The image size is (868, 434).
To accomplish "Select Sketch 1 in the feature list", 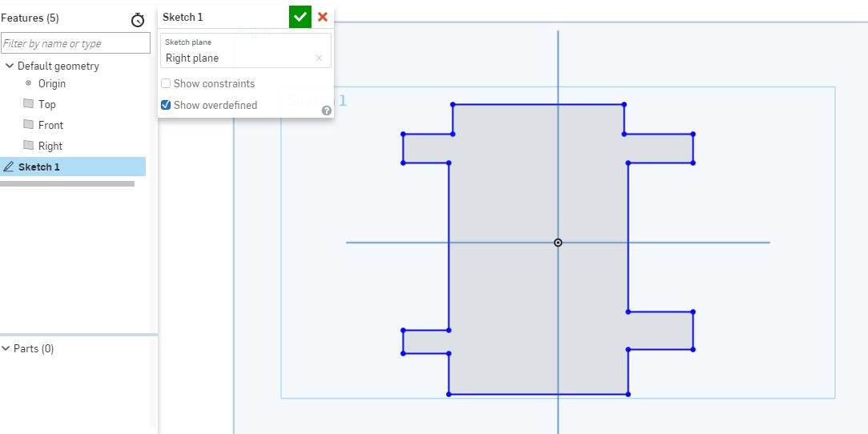I will pos(39,167).
